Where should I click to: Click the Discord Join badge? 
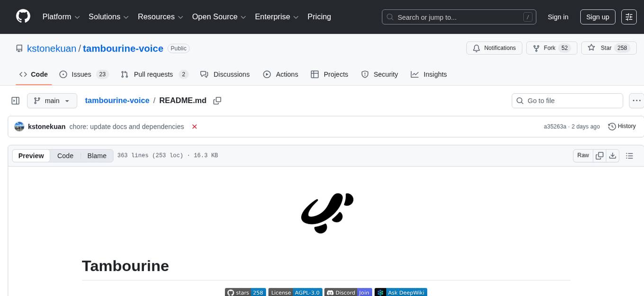(349, 292)
